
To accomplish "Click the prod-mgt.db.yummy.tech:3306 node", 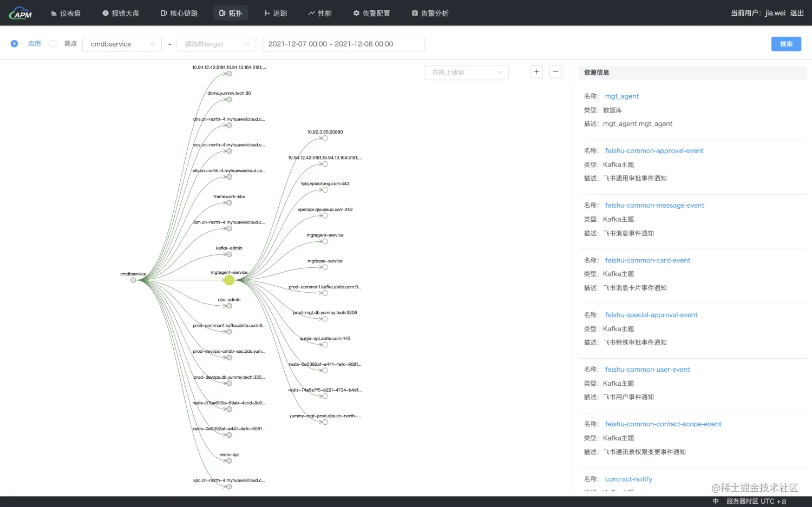I will (325, 319).
